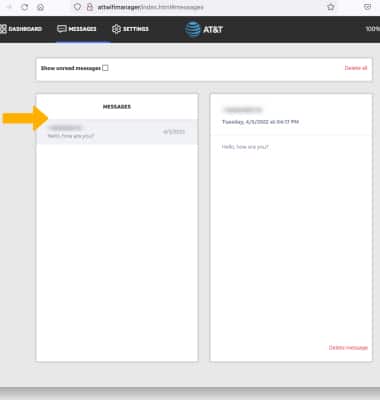Switch to the Settings tab
This screenshot has width=380, height=400.
(130, 29)
